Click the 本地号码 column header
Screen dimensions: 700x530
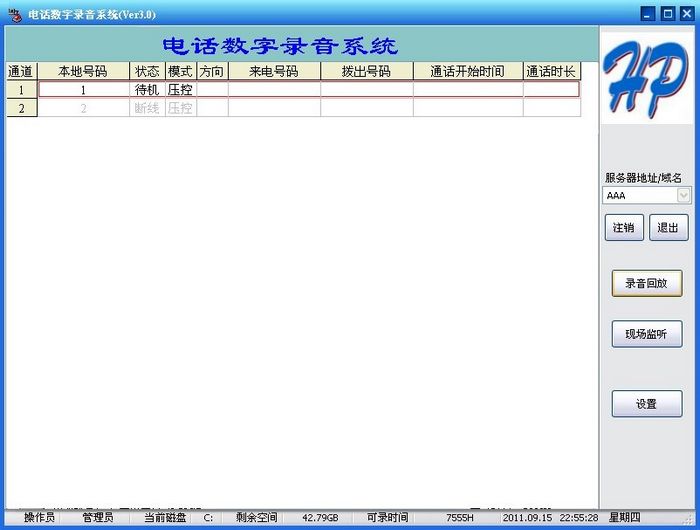pyautogui.click(x=83, y=72)
